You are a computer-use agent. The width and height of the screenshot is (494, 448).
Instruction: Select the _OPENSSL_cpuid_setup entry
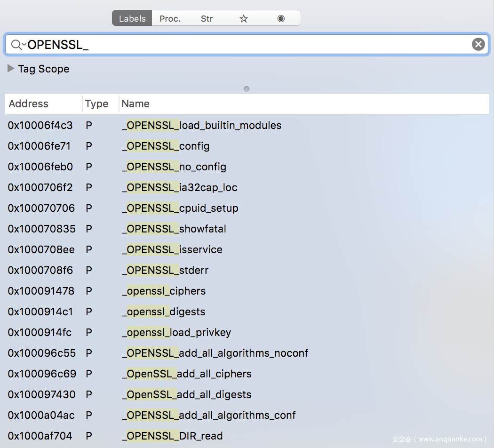180,208
